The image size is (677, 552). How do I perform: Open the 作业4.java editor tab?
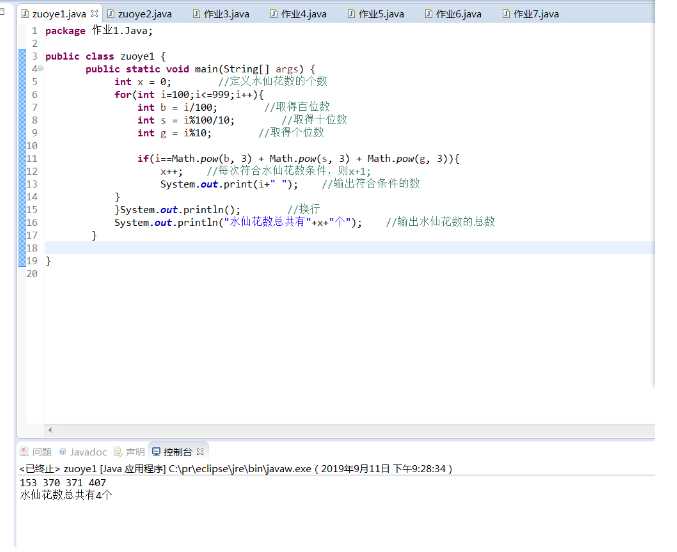coord(304,14)
